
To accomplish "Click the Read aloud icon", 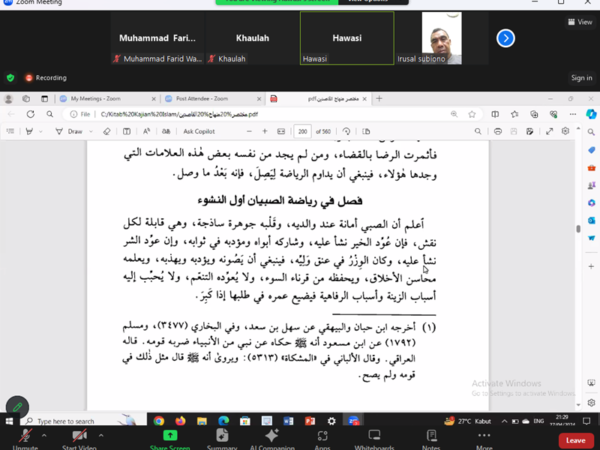I will 147,131.
